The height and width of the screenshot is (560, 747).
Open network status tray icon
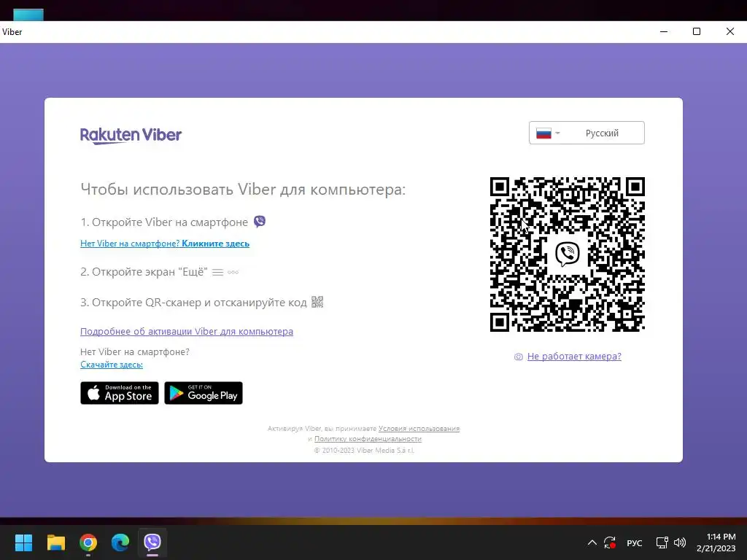click(x=662, y=542)
